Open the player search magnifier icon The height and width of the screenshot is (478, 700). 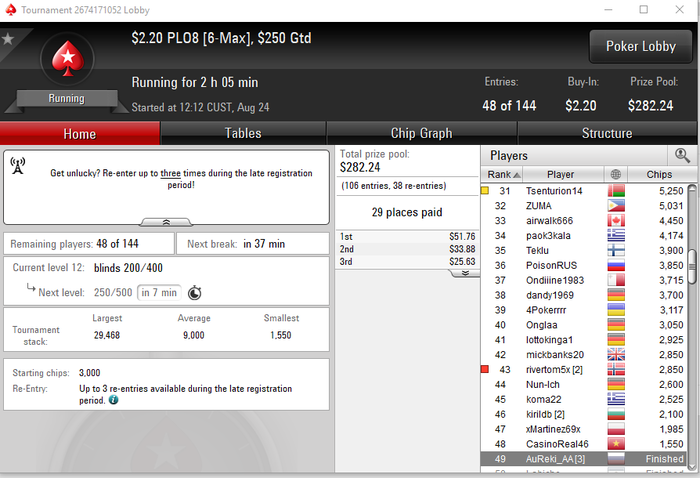[682, 155]
